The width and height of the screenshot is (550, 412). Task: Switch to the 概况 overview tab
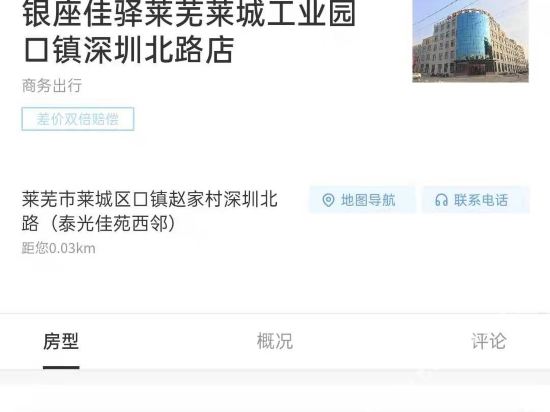(x=275, y=341)
